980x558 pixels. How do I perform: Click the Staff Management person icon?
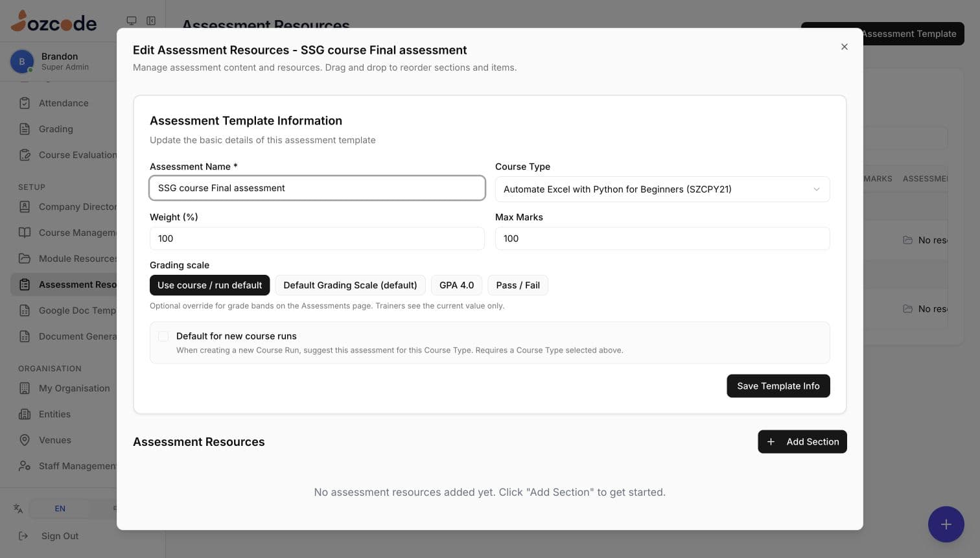tap(25, 466)
